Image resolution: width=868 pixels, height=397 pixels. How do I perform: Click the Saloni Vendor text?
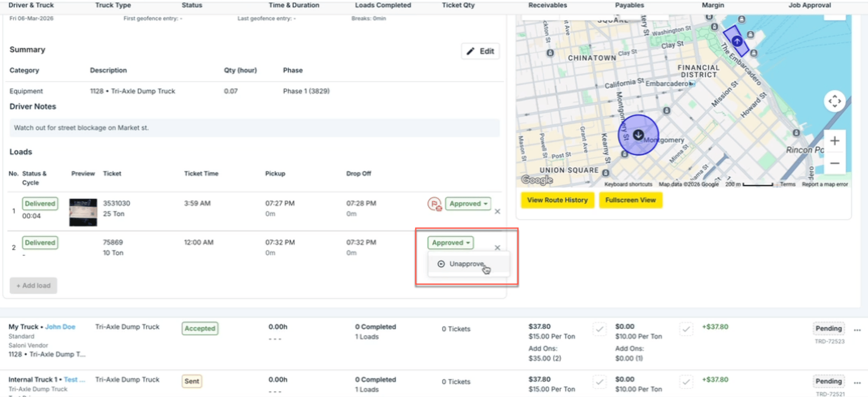(28, 345)
